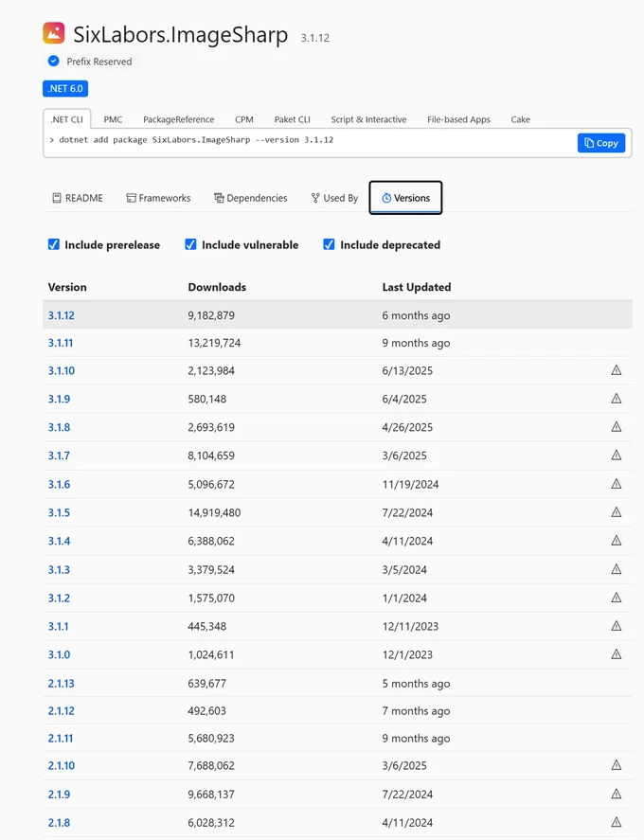
Task: Open version 3.1.7 link
Action: click(x=59, y=456)
